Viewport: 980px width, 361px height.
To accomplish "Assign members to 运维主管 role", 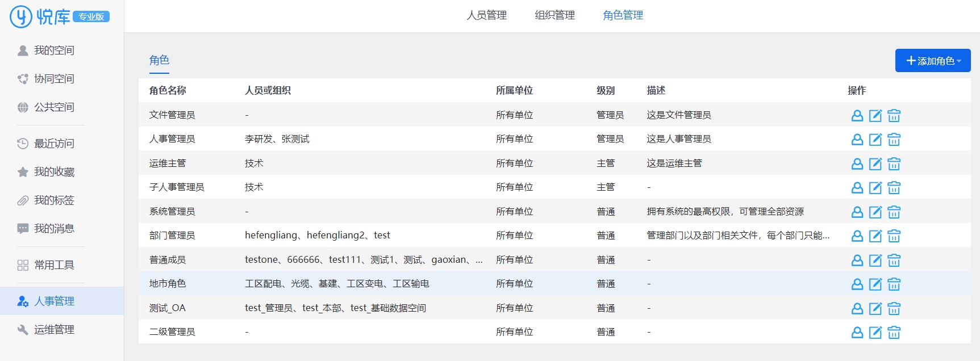I will [857, 164].
